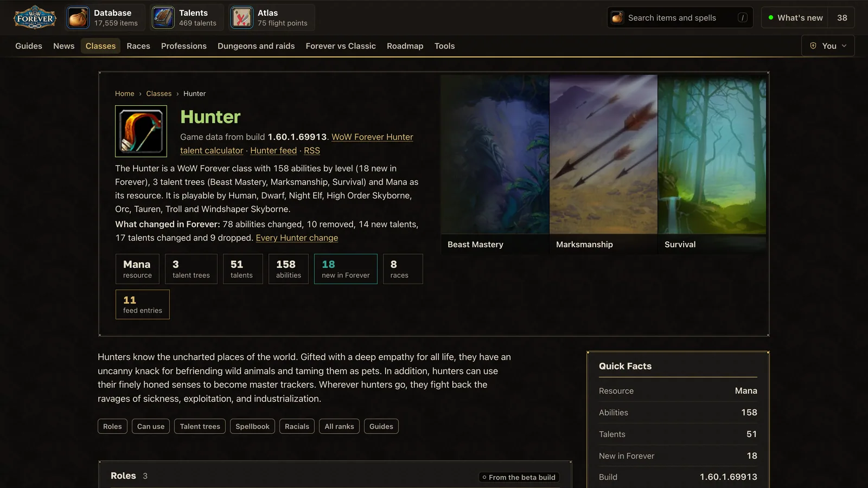This screenshot has width=868, height=488.
Task: Select the Survival tree thumbnail
Action: coord(712,164)
